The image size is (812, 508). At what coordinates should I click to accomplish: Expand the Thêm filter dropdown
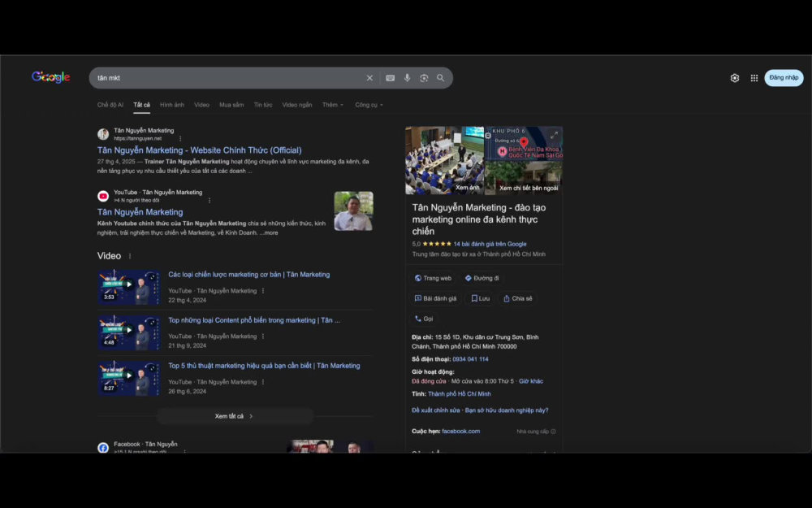click(x=332, y=105)
